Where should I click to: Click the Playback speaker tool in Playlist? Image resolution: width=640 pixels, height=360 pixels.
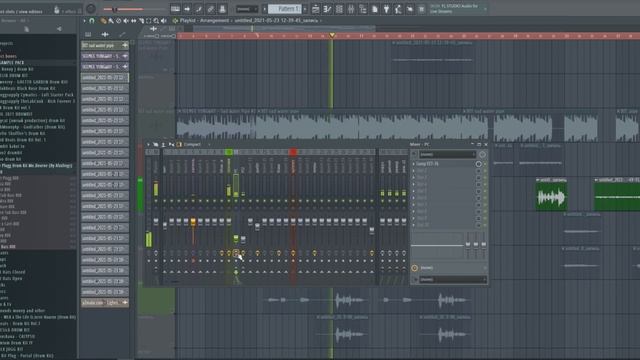(164, 20)
